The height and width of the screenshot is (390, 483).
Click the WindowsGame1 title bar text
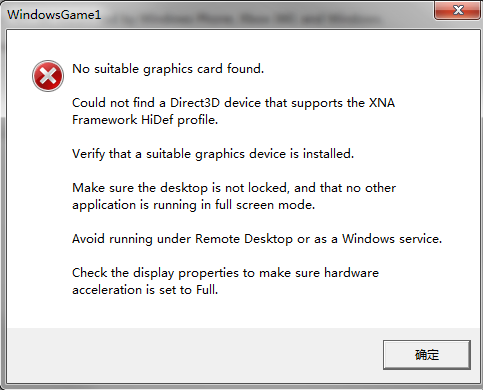click(54, 15)
